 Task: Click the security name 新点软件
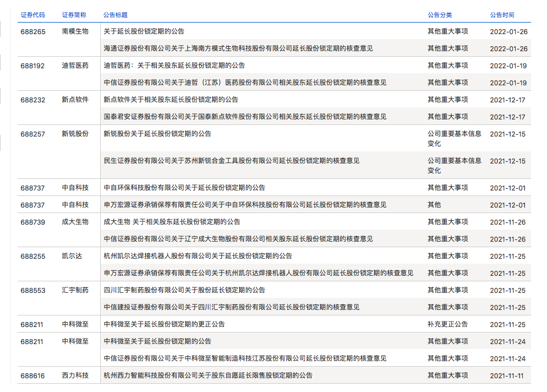tap(75, 100)
